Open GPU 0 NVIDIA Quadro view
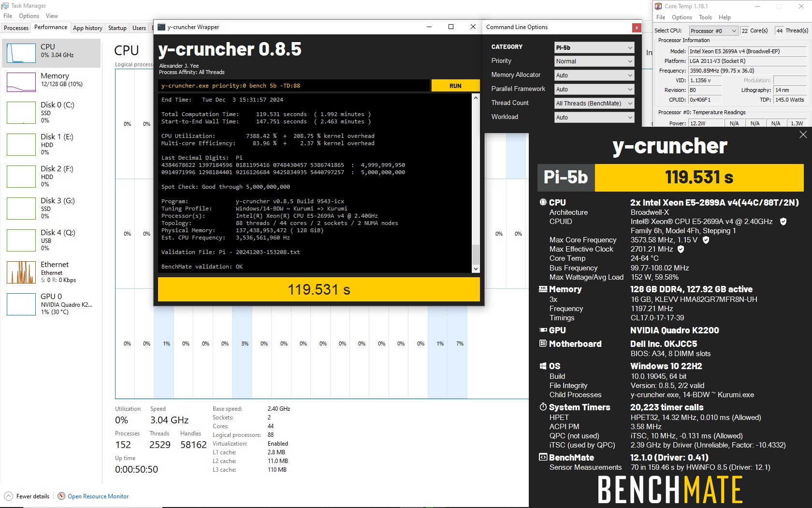 (x=51, y=304)
